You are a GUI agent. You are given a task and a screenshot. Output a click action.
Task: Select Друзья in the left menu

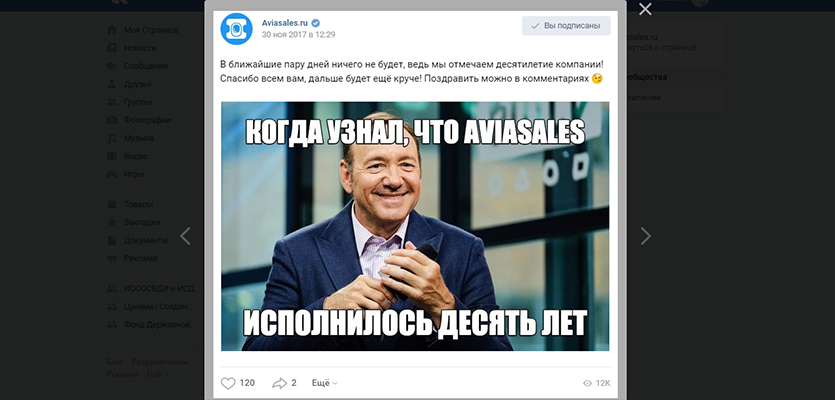pyautogui.click(x=137, y=84)
